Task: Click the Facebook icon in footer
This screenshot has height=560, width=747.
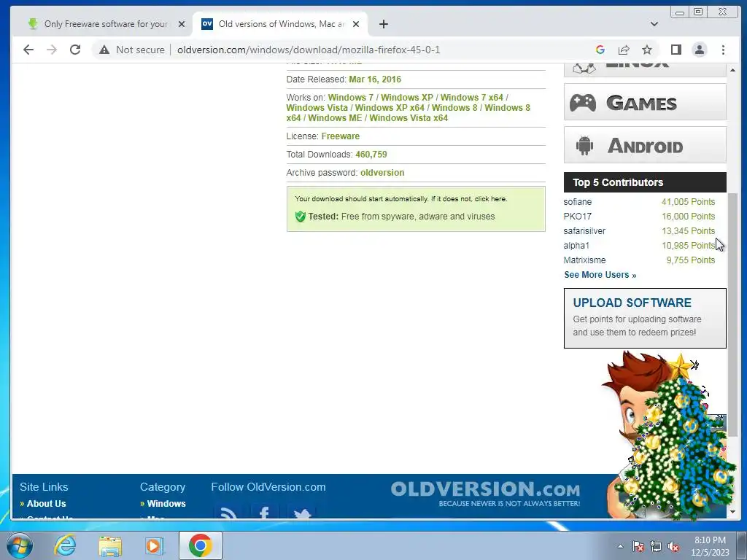Action: 264,513
